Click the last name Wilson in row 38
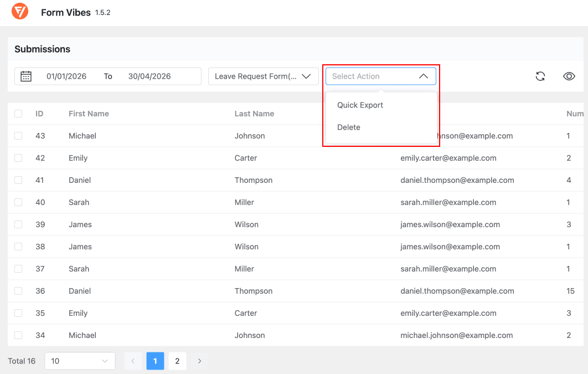 coord(246,247)
